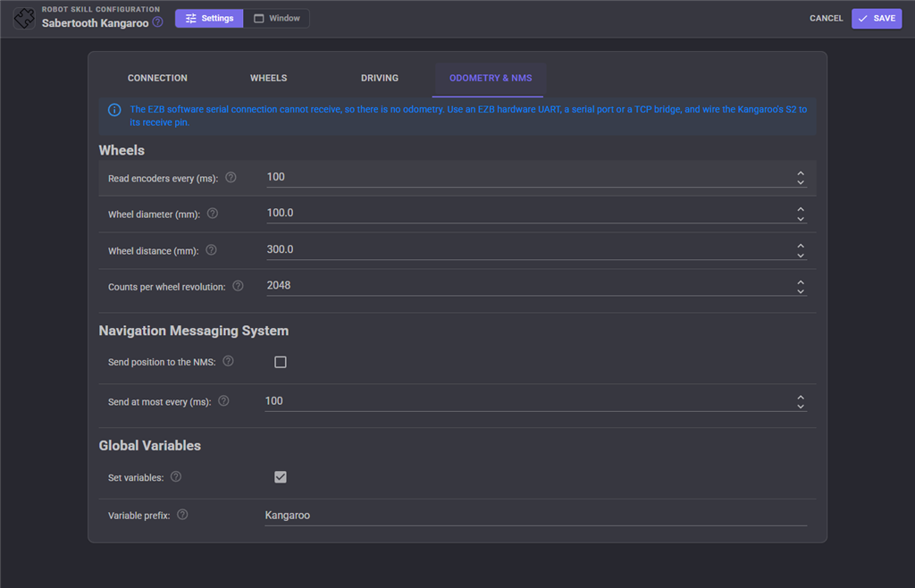
Task: Decrease Wheel diameter value
Action: [801, 218]
